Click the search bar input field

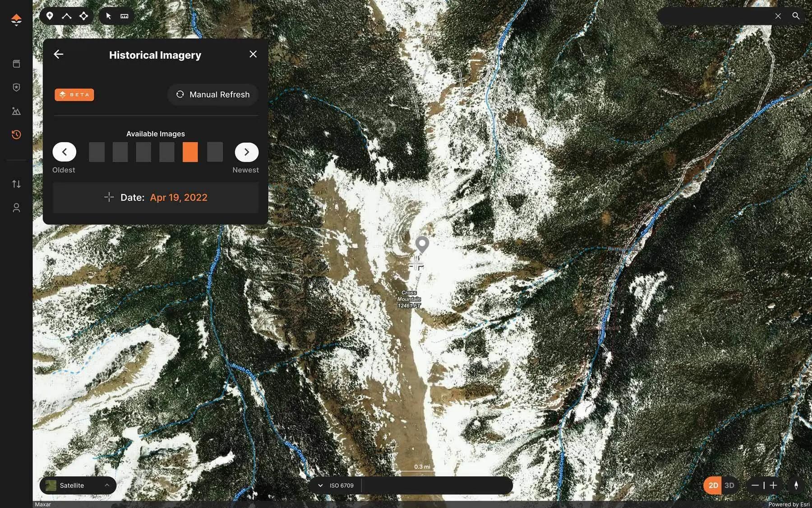[x=715, y=16]
